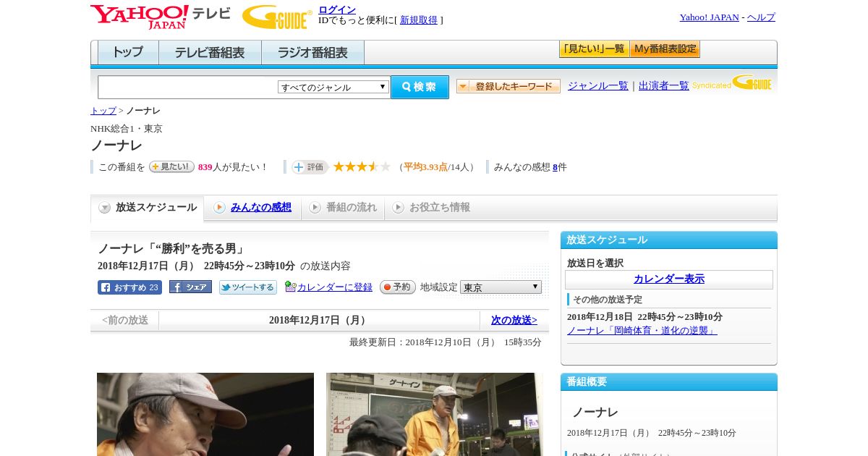Go to Yahoo! JAPAN link
The height and width of the screenshot is (456, 868).
(x=710, y=17)
